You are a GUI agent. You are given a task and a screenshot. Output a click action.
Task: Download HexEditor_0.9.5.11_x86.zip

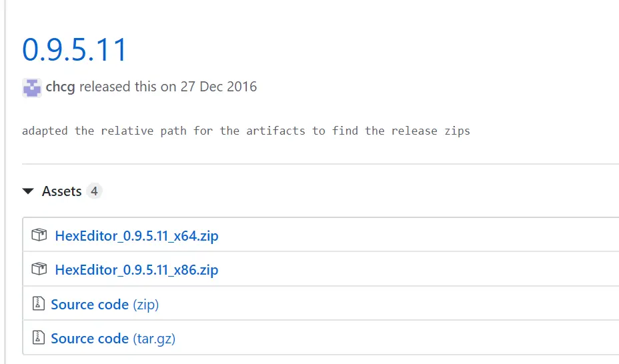[x=137, y=270]
